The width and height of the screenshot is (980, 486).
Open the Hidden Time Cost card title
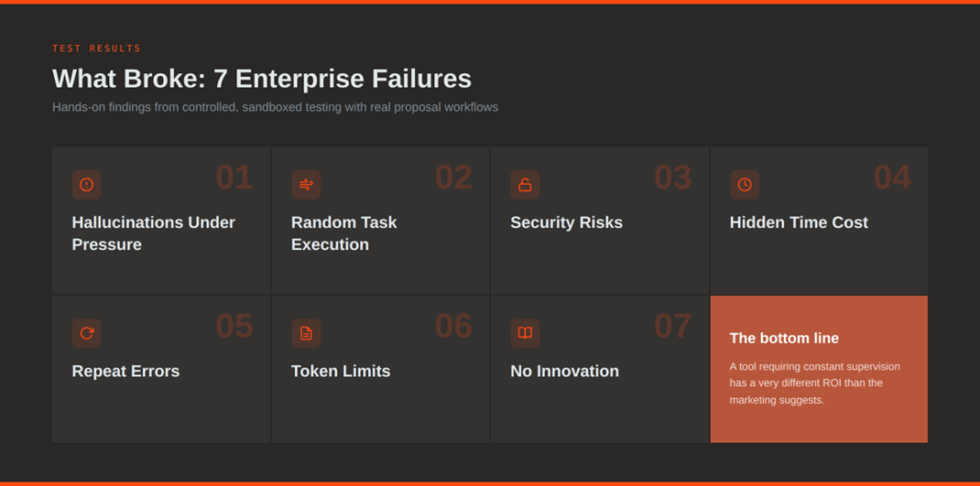click(799, 222)
